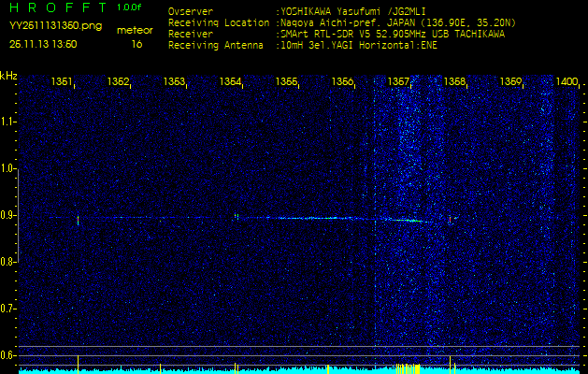This screenshot has height=374, width=588.
Task: Jump to the 1357 time marker
Action: pyautogui.click(x=399, y=82)
